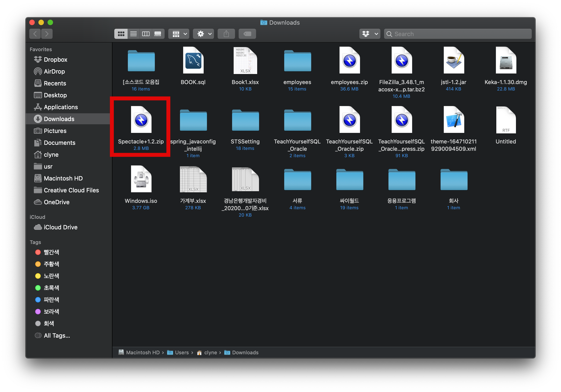Click Users in the path bar
Screen dimensions: 561x392
point(182,352)
